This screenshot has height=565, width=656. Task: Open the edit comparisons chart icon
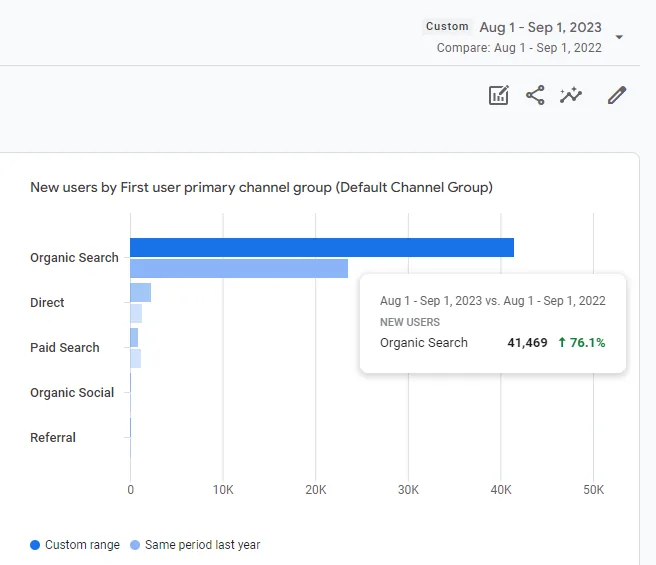pyautogui.click(x=499, y=95)
